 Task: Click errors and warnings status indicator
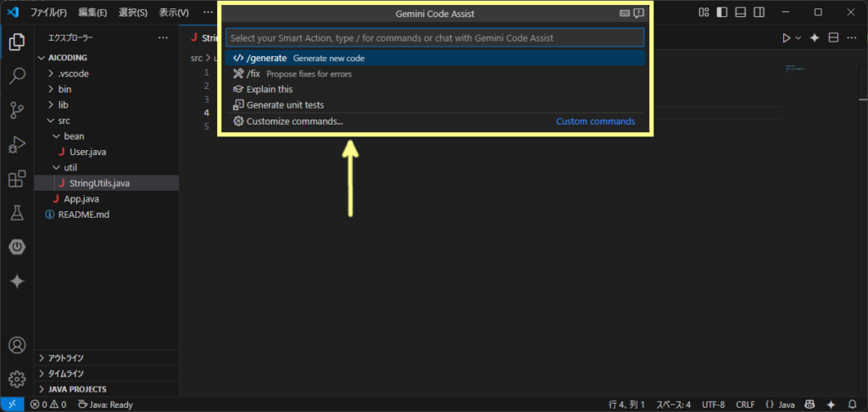click(x=48, y=405)
